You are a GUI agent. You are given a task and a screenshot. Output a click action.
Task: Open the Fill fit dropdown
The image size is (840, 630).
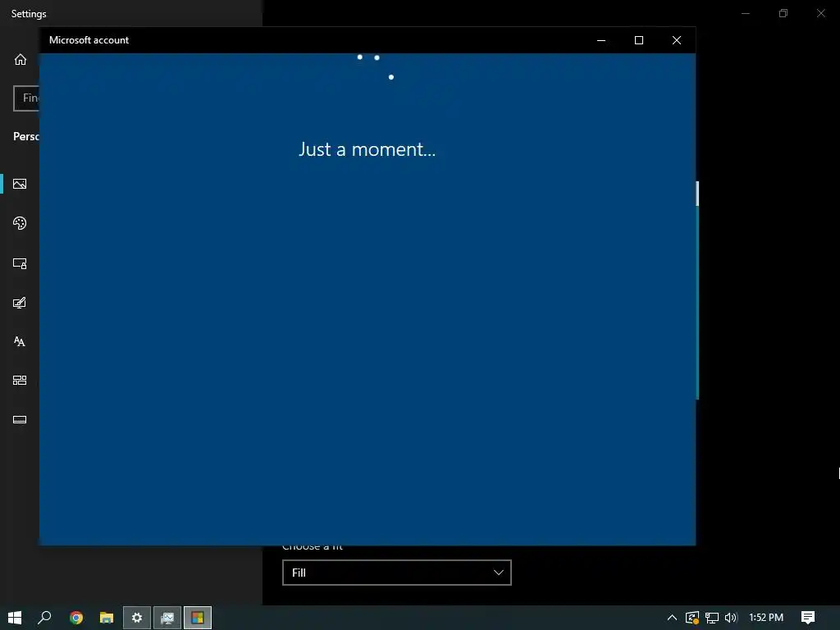tap(396, 572)
